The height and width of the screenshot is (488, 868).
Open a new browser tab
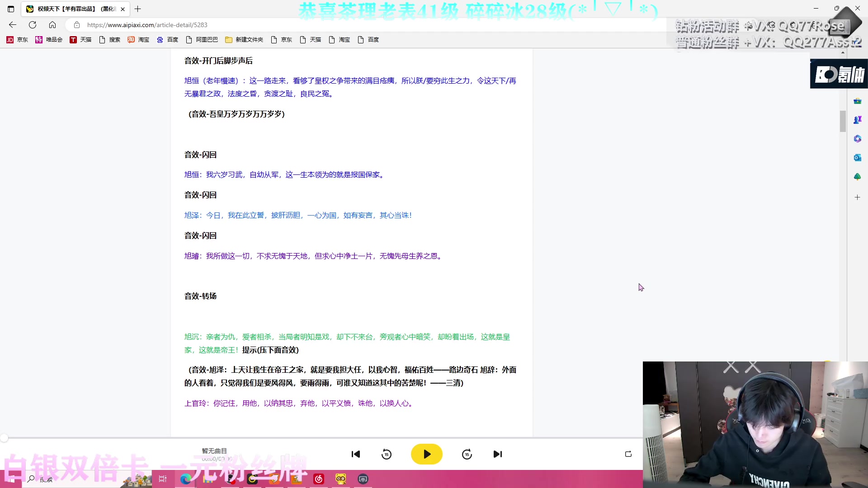point(138,9)
